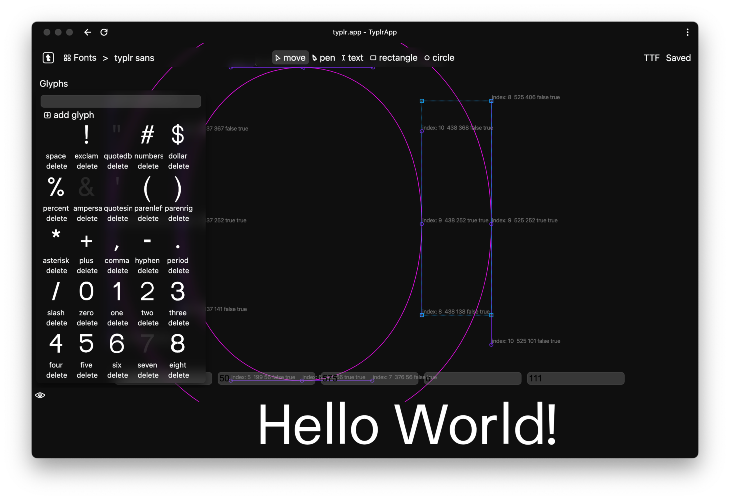Toggle the preview eye icon
Viewport: 730px width, 500px height.
40,395
